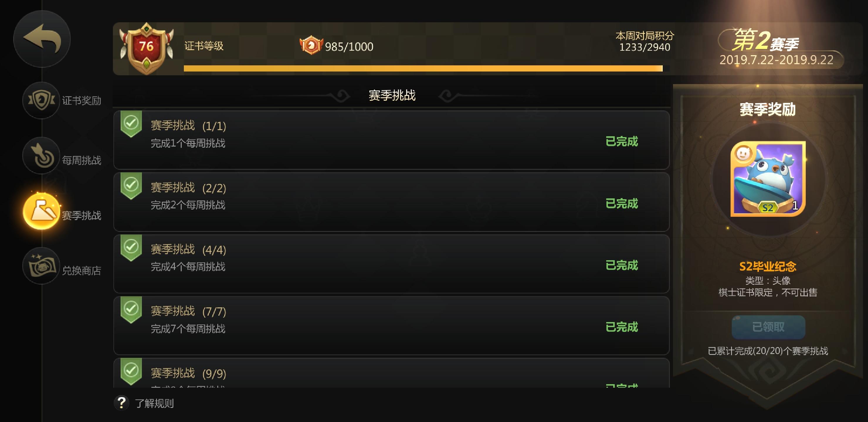Switch to the 兑换商店 tab label
Image resolution: width=868 pixels, height=422 pixels.
pyautogui.click(x=82, y=270)
